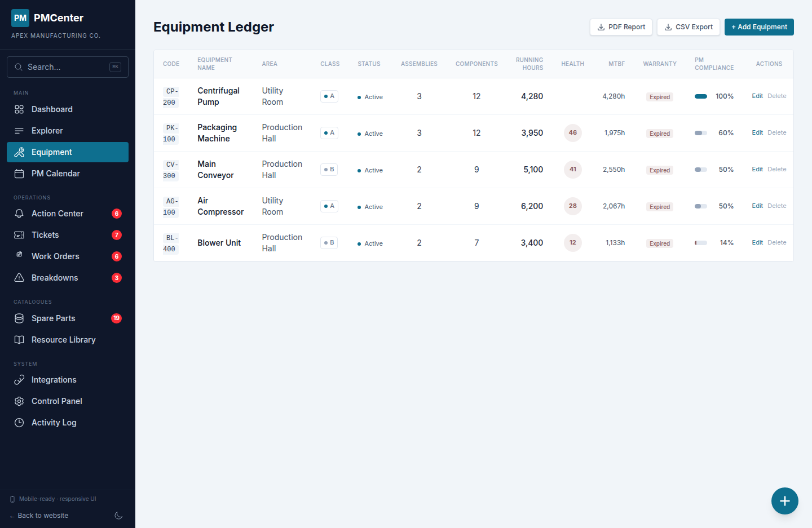Sort by the Equipment Name column
The image size is (812, 528).
214,64
